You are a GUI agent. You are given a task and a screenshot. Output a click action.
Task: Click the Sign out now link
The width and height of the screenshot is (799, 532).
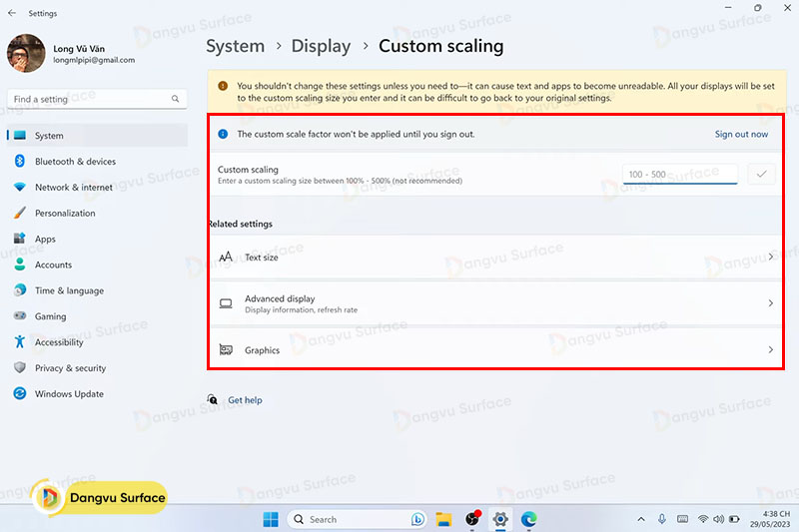741,134
